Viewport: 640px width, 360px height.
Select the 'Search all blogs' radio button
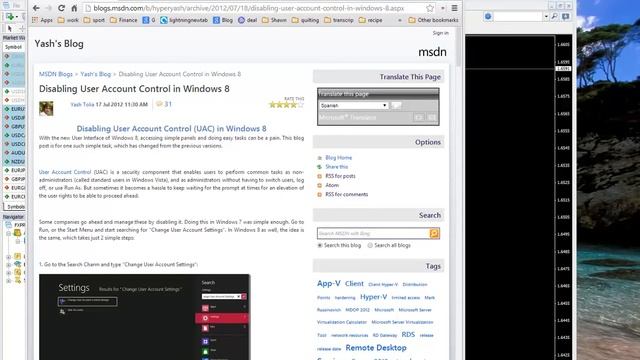tap(370, 245)
